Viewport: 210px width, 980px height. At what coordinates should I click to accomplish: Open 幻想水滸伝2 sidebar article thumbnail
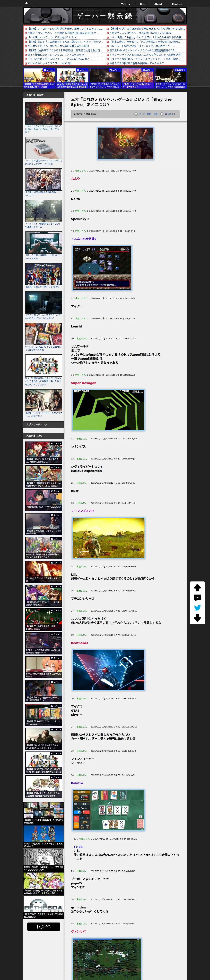pyautogui.click(x=44, y=179)
